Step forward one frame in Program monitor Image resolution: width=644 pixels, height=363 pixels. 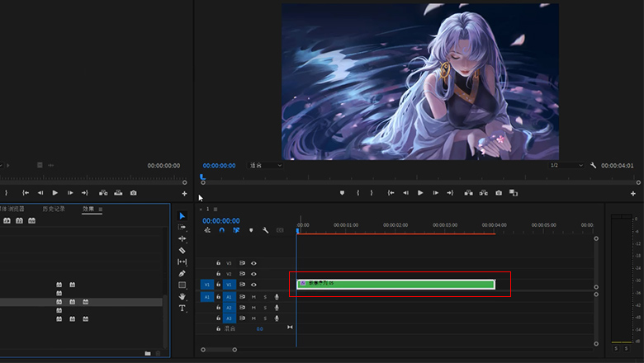(x=435, y=193)
